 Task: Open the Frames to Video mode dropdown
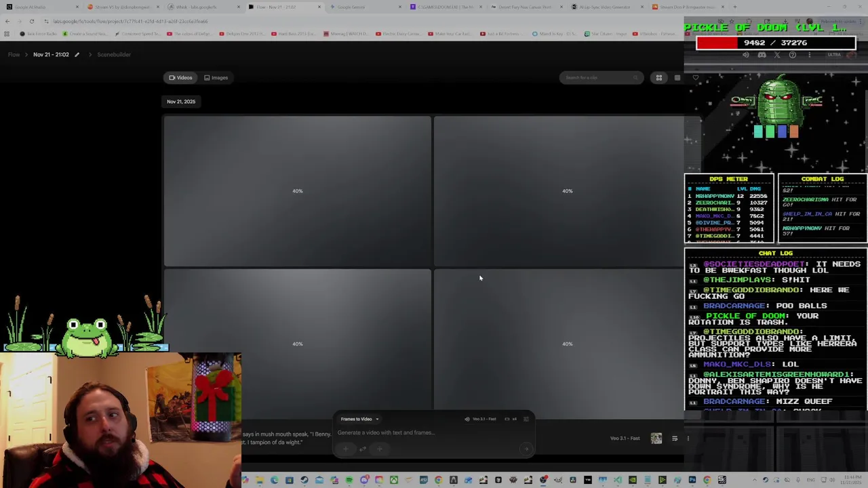(x=359, y=419)
